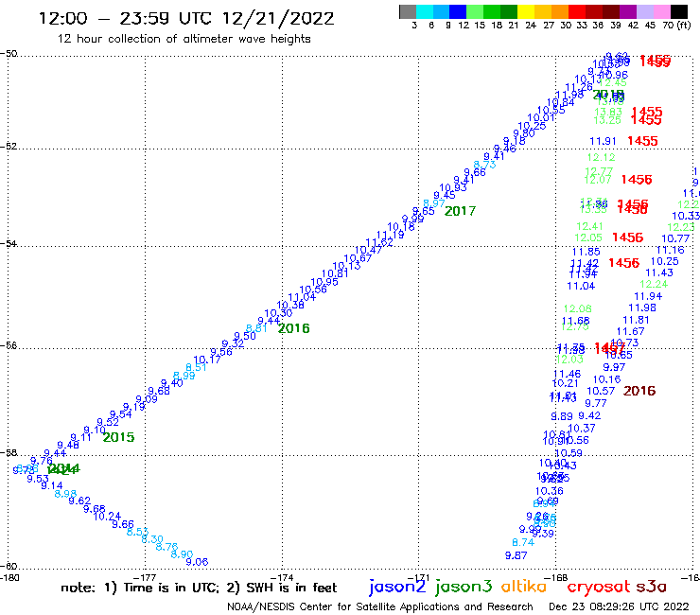
Task: Click the gray swatch in the color scale
Action: (408, 11)
